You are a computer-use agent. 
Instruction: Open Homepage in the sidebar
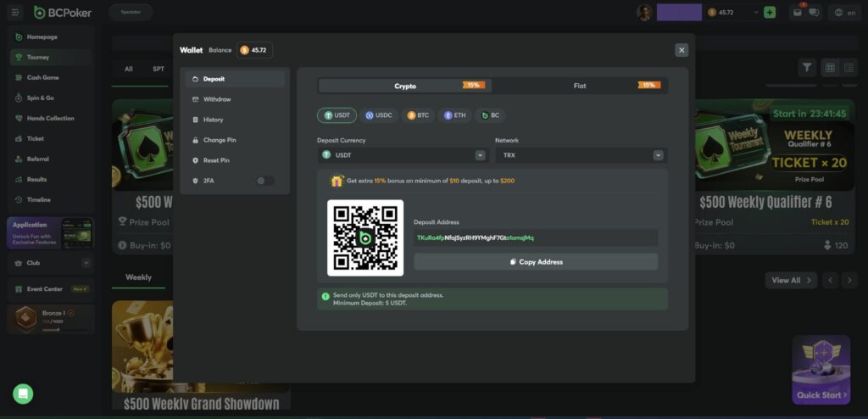tap(50, 36)
